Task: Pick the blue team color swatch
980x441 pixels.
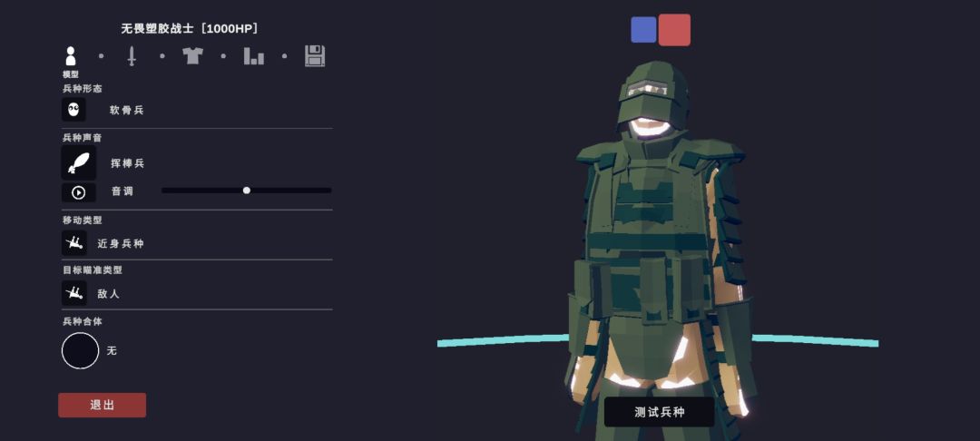Action: coord(643,29)
